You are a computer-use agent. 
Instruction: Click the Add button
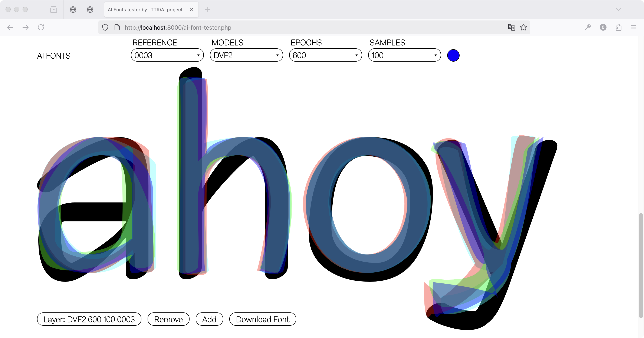(x=209, y=319)
